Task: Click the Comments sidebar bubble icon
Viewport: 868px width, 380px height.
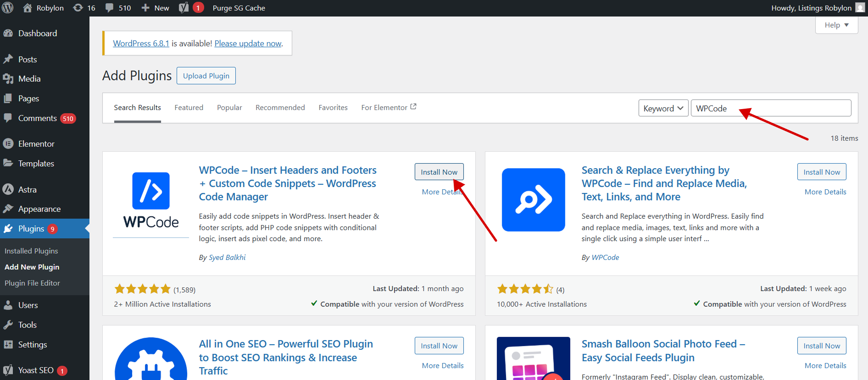Action: click(8, 118)
